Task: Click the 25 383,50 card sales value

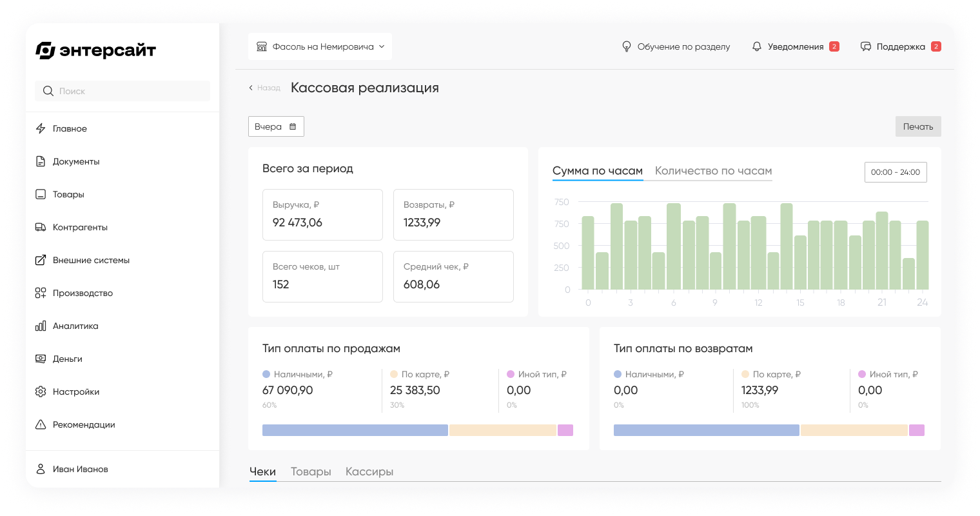Action: pyautogui.click(x=415, y=390)
